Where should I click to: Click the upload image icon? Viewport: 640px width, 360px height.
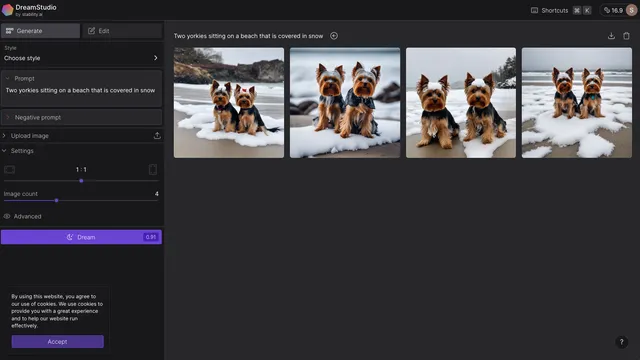click(157, 136)
